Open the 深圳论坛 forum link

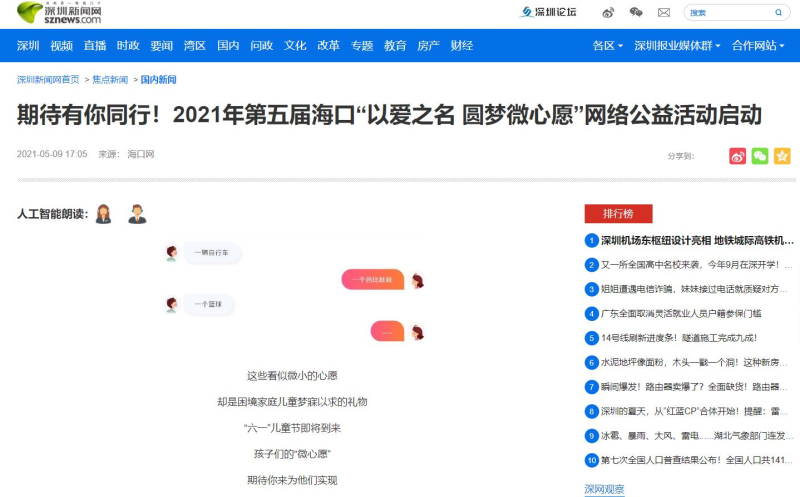coord(548,13)
